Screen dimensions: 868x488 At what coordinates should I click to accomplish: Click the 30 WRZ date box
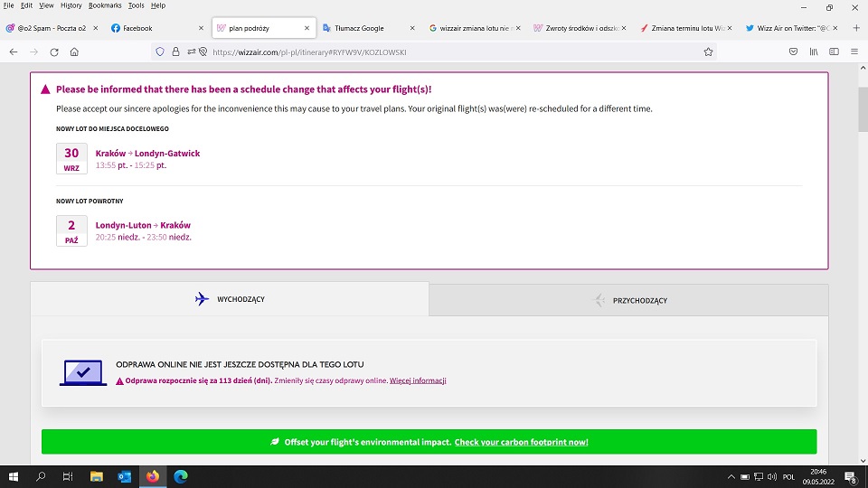point(71,159)
